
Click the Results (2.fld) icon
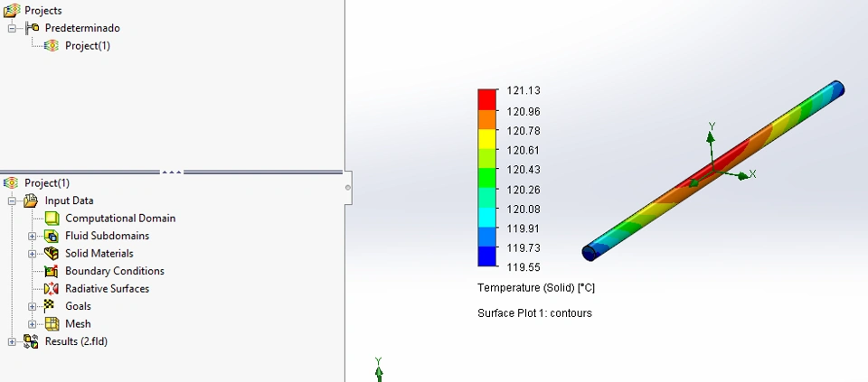point(31,341)
